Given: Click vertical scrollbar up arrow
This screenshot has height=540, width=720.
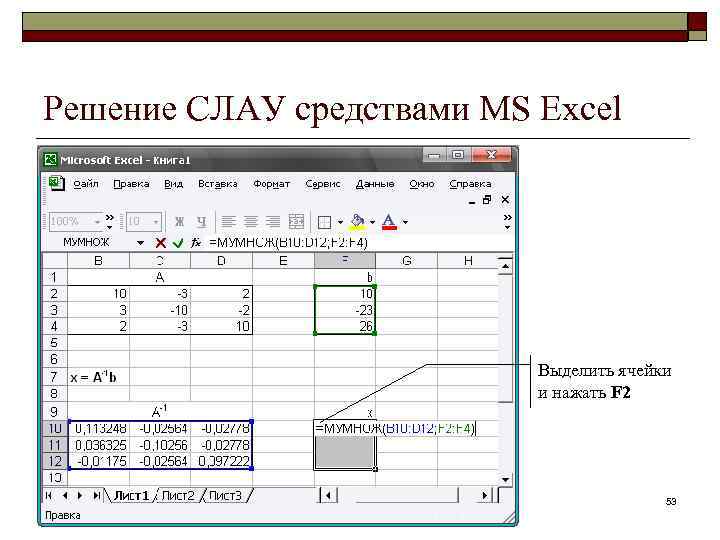Looking at the screenshot, I should pyautogui.click(x=505, y=266).
